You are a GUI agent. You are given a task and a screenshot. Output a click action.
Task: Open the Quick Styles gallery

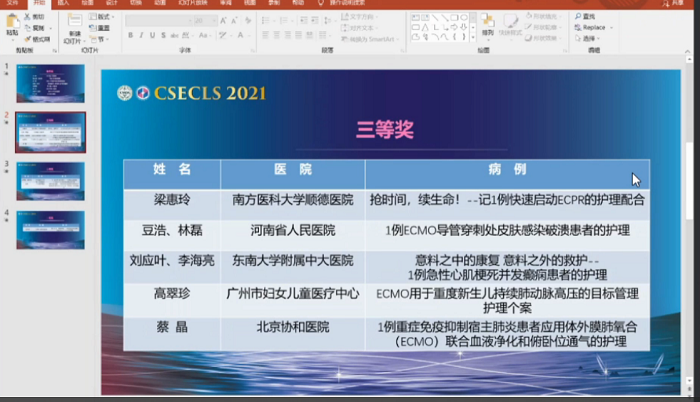[x=511, y=24]
